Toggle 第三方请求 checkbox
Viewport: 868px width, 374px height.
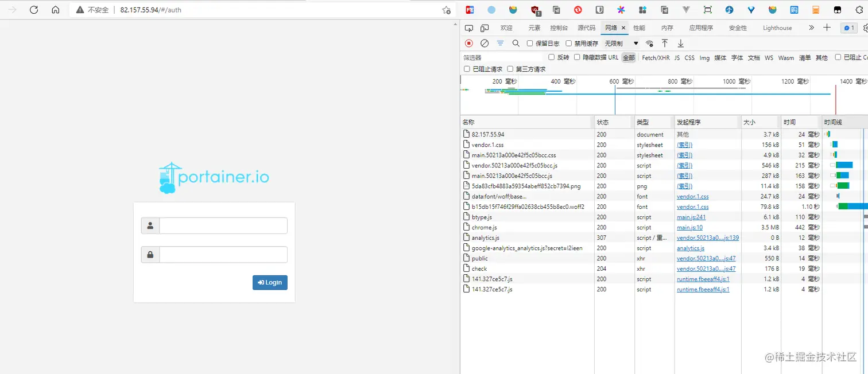click(510, 69)
